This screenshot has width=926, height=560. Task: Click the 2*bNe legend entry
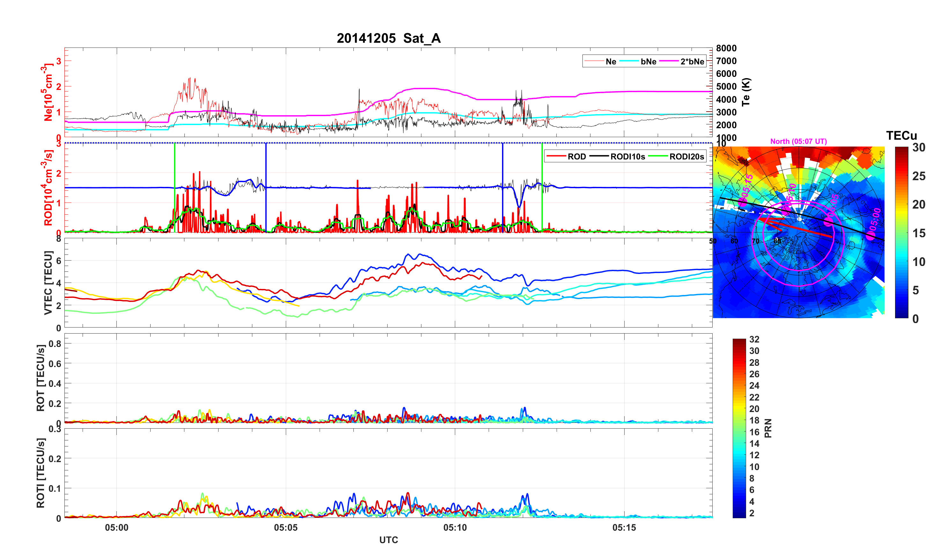coord(692,61)
